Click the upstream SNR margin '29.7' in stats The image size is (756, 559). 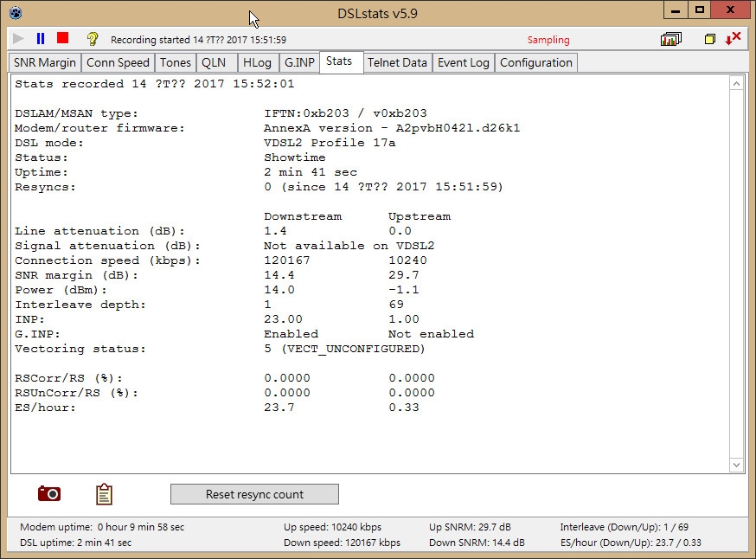tap(404, 275)
